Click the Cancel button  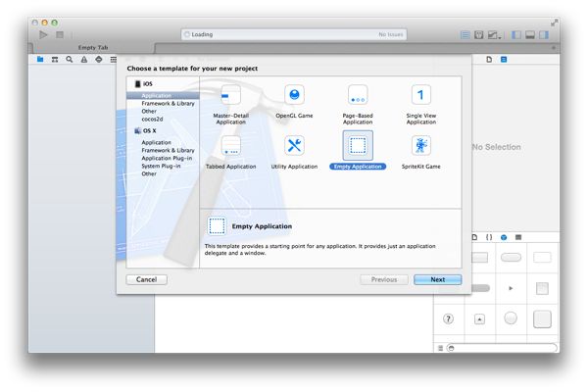click(x=147, y=279)
